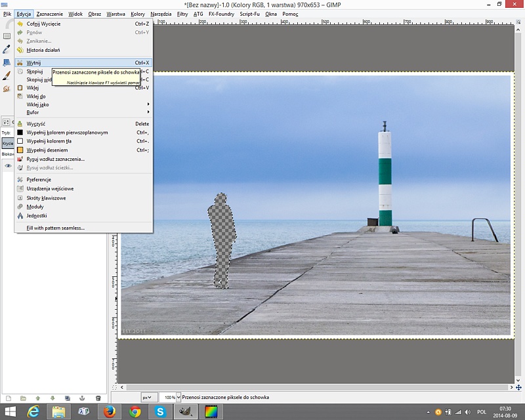
Task: Click the Cofnij Wycięcie undo arrow icon
Action: 20,24
